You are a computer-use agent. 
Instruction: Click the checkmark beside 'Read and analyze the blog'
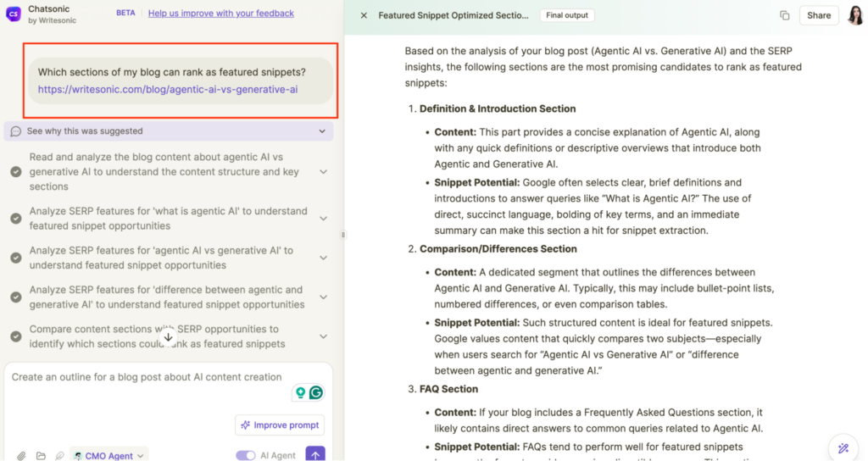coord(16,171)
